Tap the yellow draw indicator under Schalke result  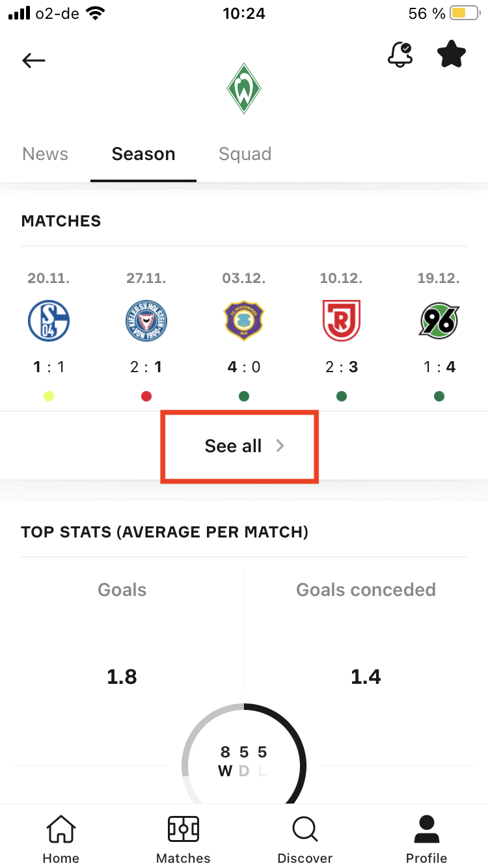(x=49, y=396)
